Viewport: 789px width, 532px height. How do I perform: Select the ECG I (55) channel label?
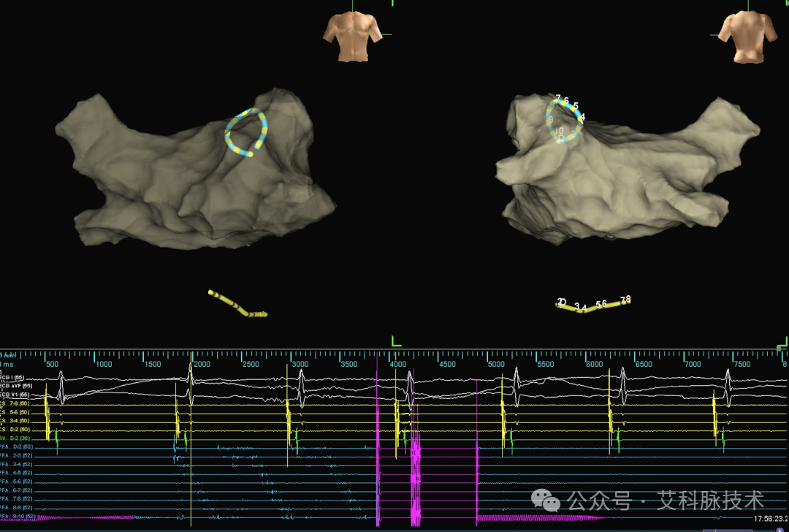pyautogui.click(x=12, y=378)
